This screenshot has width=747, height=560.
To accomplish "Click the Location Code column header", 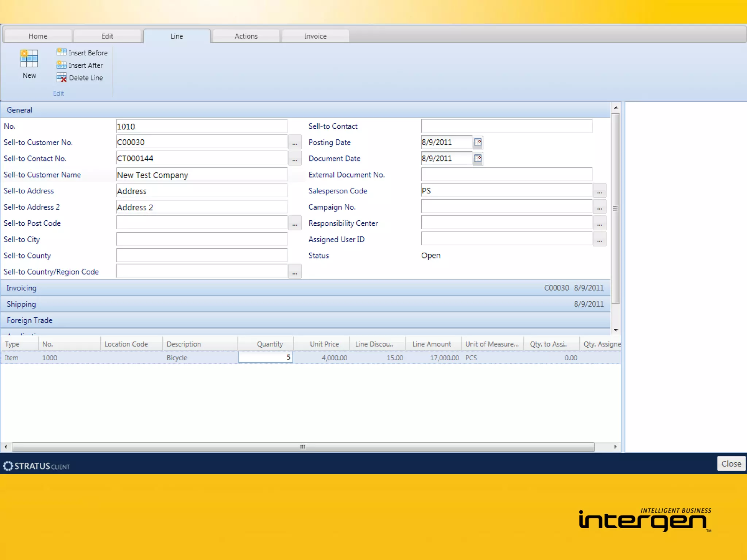I will (x=131, y=344).
